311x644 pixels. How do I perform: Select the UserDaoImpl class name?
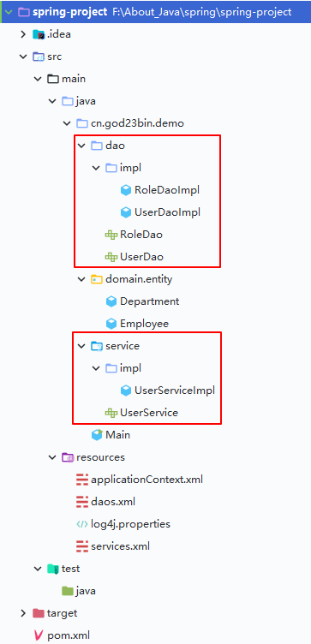pyautogui.click(x=167, y=212)
